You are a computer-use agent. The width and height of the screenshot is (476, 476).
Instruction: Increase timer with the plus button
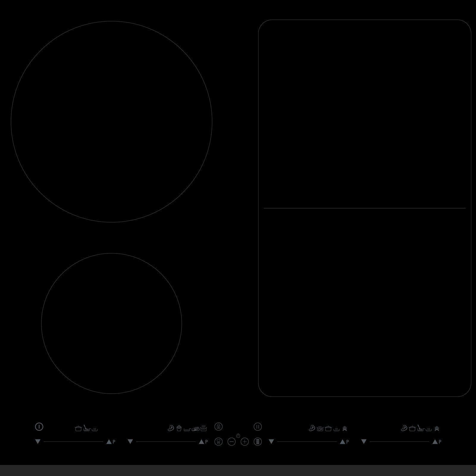[245, 442]
